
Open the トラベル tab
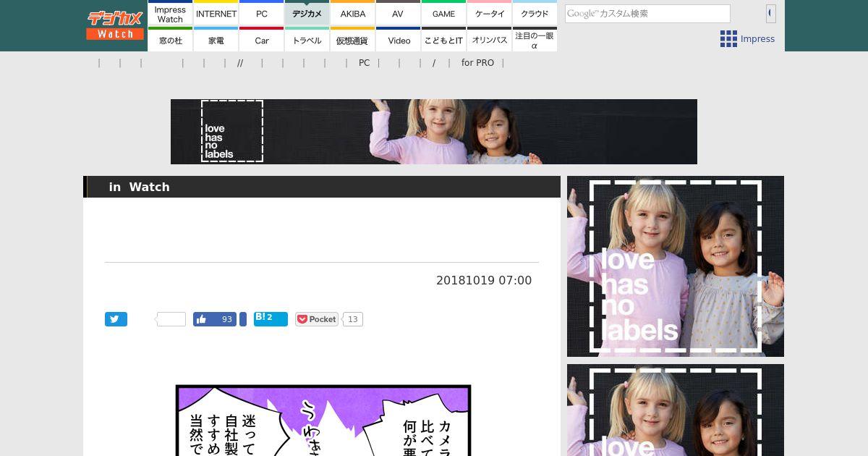pyautogui.click(x=307, y=39)
